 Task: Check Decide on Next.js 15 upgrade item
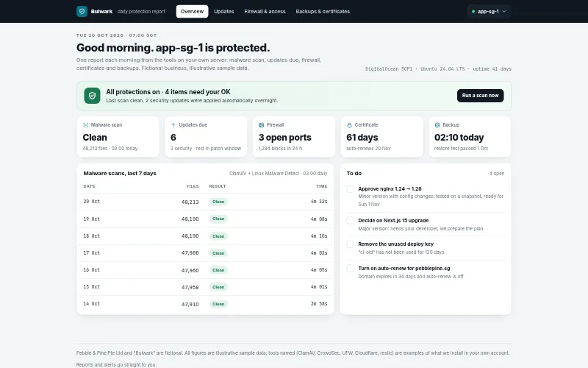(351, 220)
